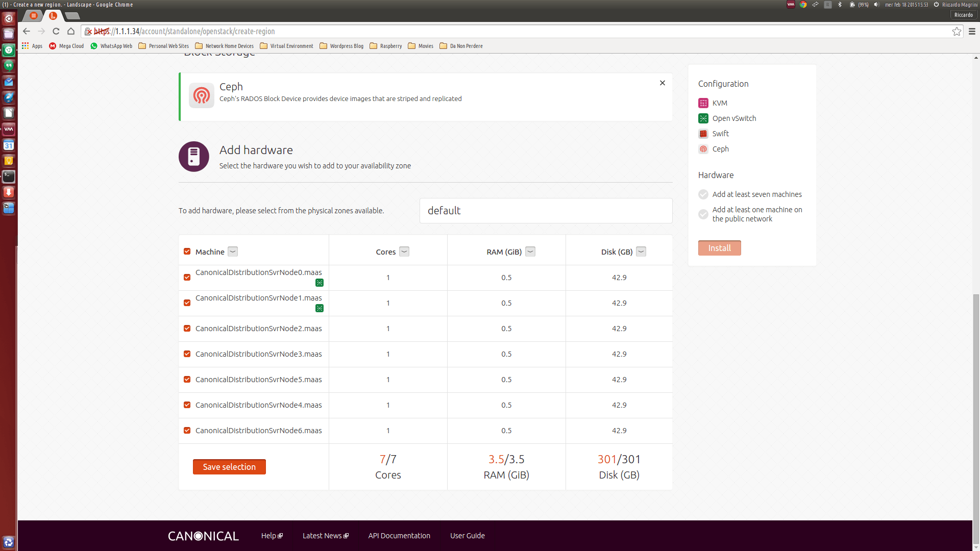The height and width of the screenshot is (551, 980).
Task: Open the Personal Web Sites bookmark folder
Action: 163,46
